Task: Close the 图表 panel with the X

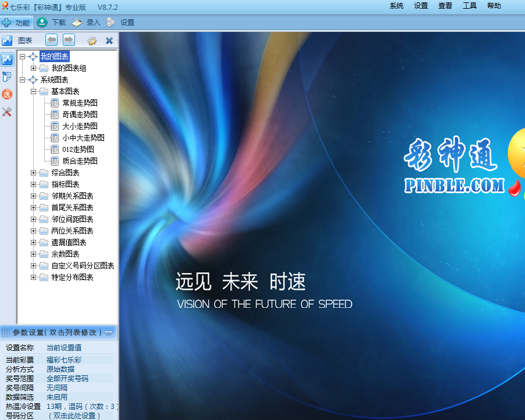Action: coord(109,41)
